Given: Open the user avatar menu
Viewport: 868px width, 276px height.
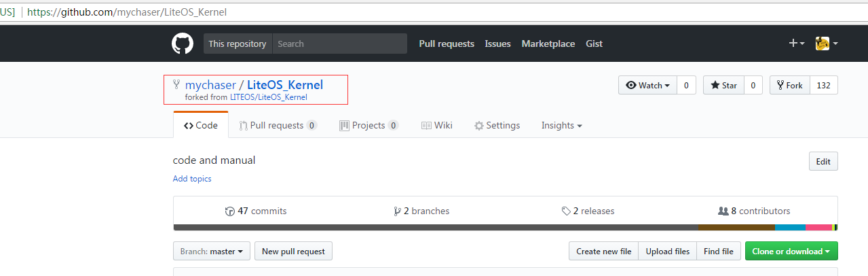Looking at the screenshot, I should 827,44.
